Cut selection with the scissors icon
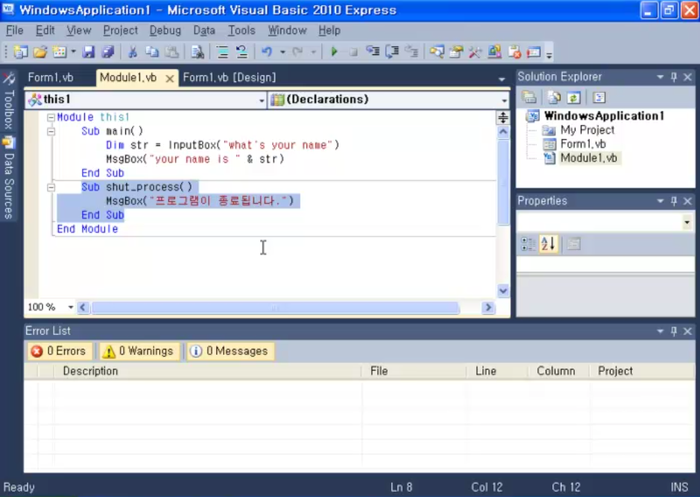700x497 pixels. pos(133,52)
